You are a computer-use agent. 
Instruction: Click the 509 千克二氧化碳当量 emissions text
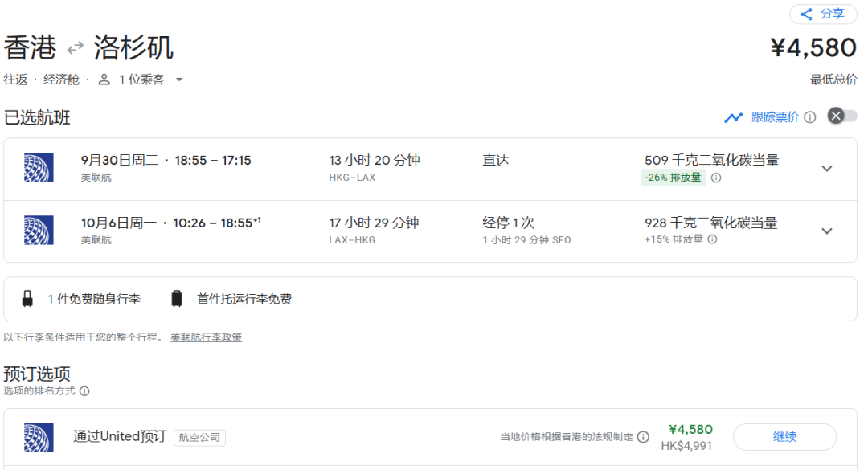coord(711,160)
